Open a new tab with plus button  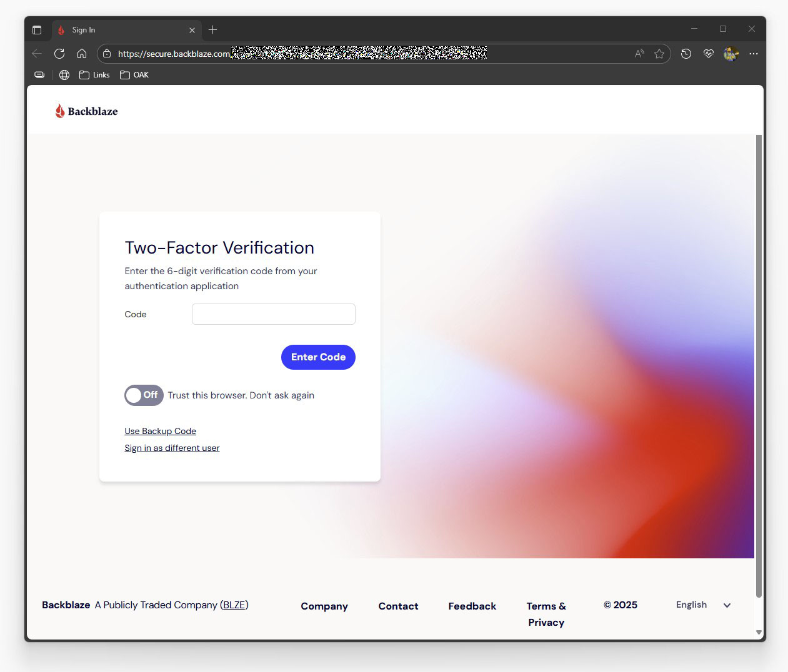[212, 30]
